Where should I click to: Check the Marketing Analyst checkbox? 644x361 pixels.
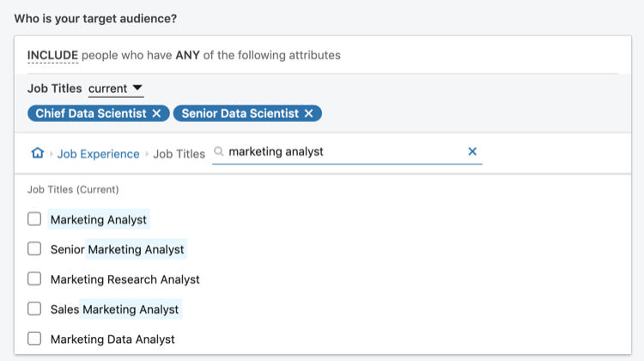34,219
